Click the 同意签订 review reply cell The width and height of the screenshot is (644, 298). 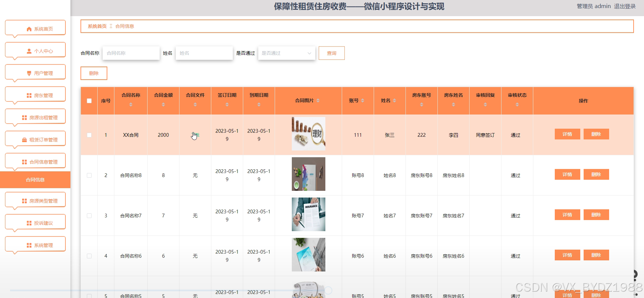[x=485, y=135]
